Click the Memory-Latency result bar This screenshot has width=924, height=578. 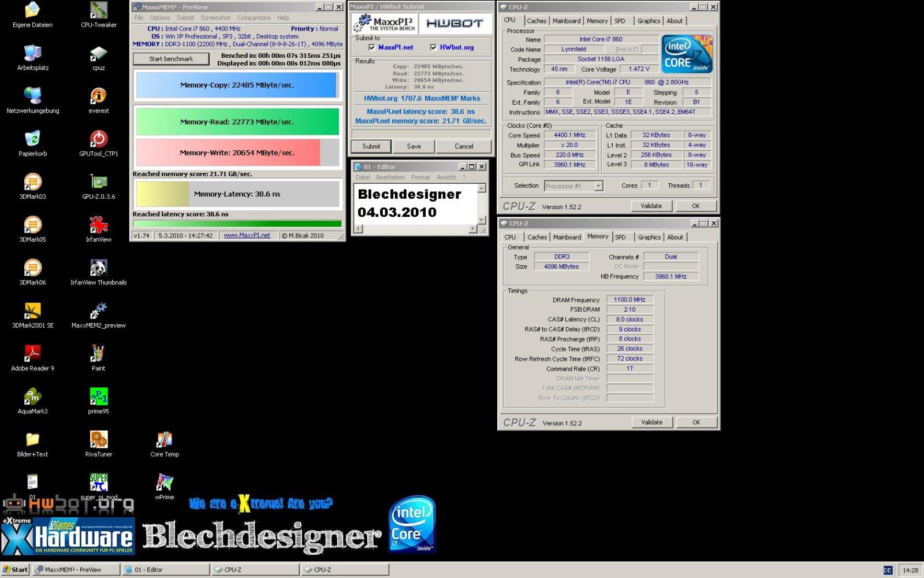click(237, 194)
